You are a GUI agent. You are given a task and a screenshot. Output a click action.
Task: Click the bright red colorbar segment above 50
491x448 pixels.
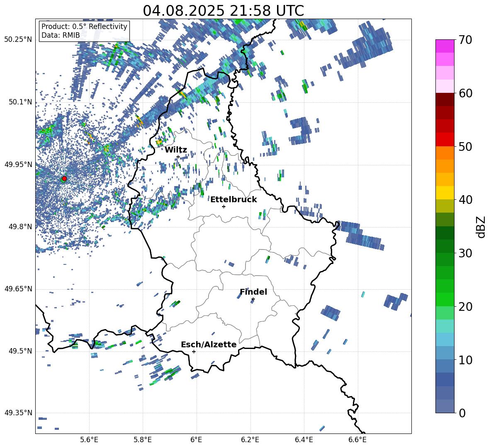coord(445,140)
